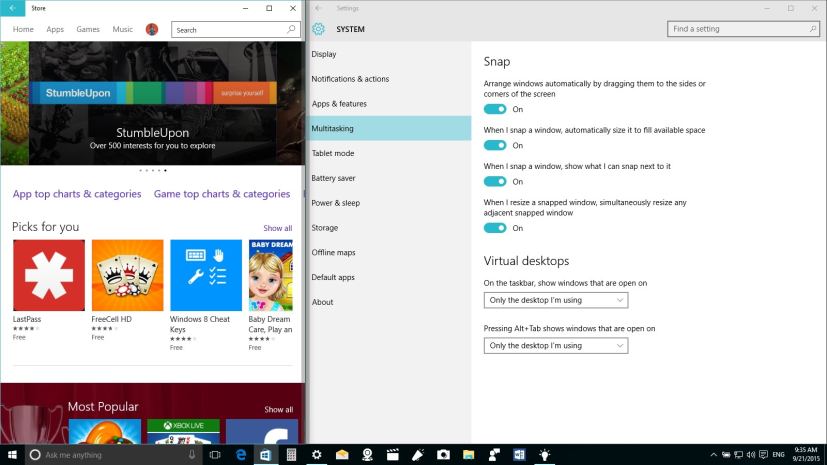Click Show all for Picks for you
The width and height of the screenshot is (827, 465).
[277, 228]
